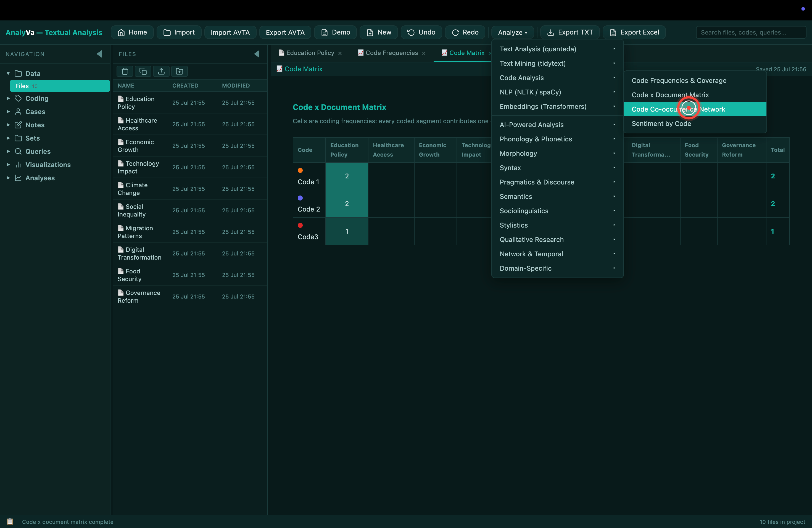The image size is (812, 528).
Task: Sort files by MODIFIED column header
Action: coord(236,86)
